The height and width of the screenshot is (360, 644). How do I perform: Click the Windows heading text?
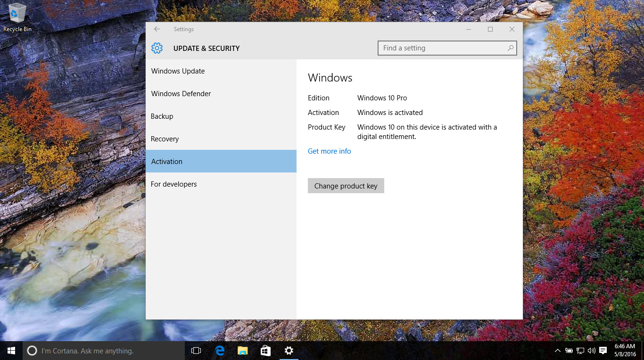[x=330, y=78]
